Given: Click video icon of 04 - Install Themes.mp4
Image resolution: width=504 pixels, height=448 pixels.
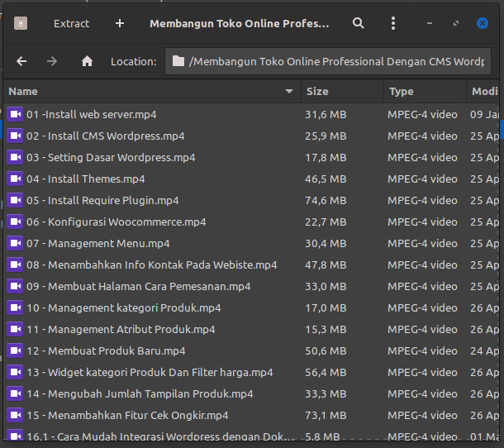Looking at the screenshot, I should pos(15,179).
